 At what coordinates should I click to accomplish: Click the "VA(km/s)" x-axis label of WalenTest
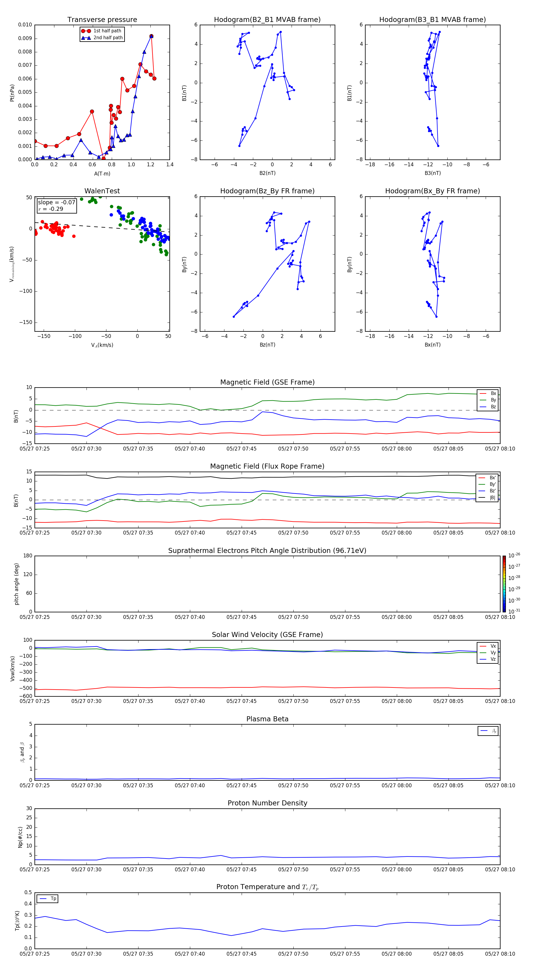tap(102, 345)
